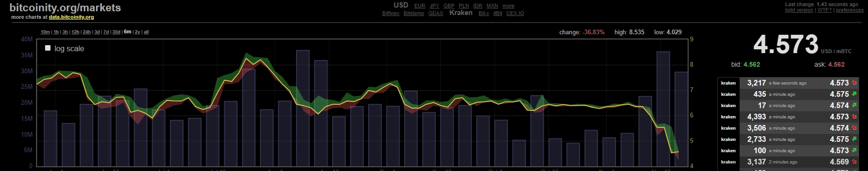
Task: Switch currency to EUR
Action: (420, 6)
